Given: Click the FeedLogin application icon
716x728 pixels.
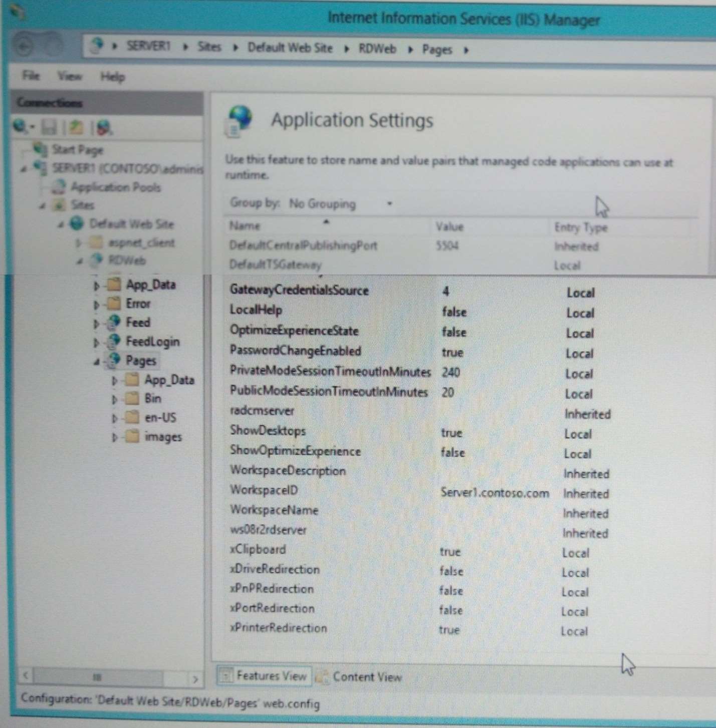Looking at the screenshot, I should point(114,341).
